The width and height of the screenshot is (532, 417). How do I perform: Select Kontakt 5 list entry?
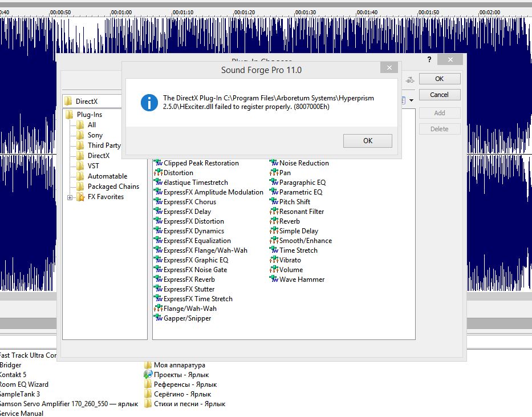(13, 375)
